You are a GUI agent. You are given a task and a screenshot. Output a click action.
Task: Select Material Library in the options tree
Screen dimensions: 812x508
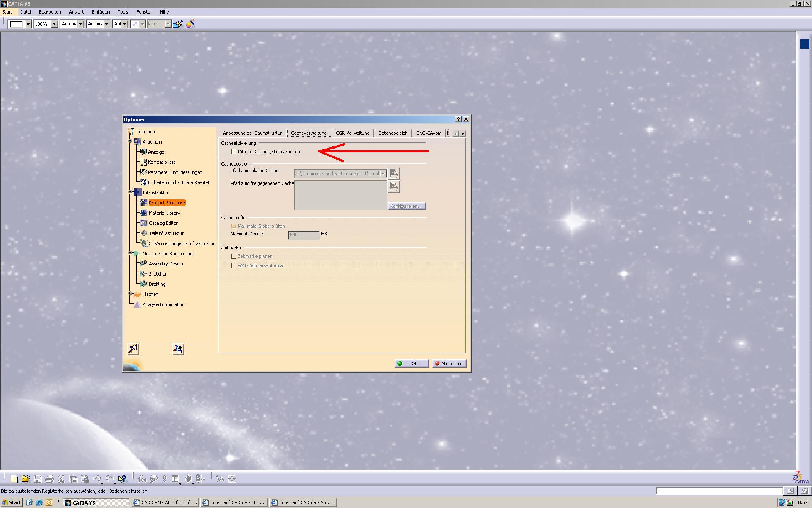[x=165, y=213]
